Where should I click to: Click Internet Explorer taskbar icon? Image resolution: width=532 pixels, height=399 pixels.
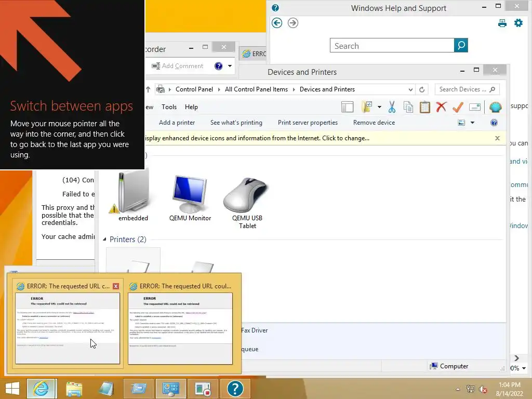tap(42, 389)
